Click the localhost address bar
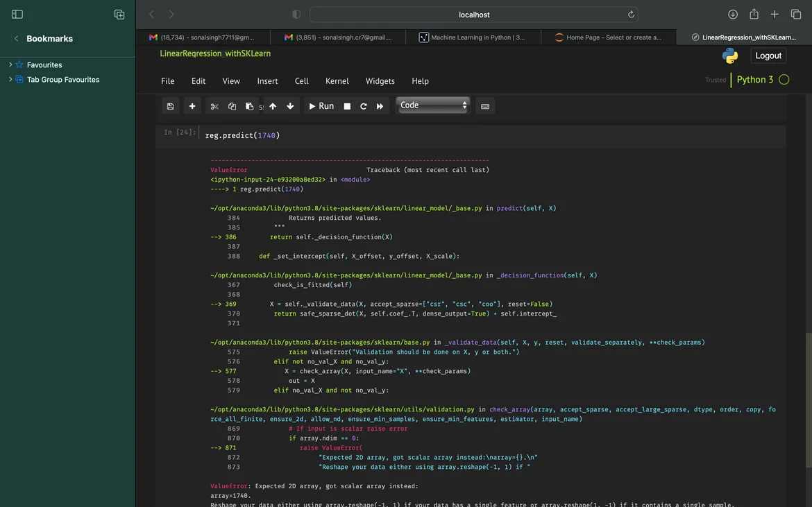The width and height of the screenshot is (812, 507). pyautogui.click(x=473, y=15)
